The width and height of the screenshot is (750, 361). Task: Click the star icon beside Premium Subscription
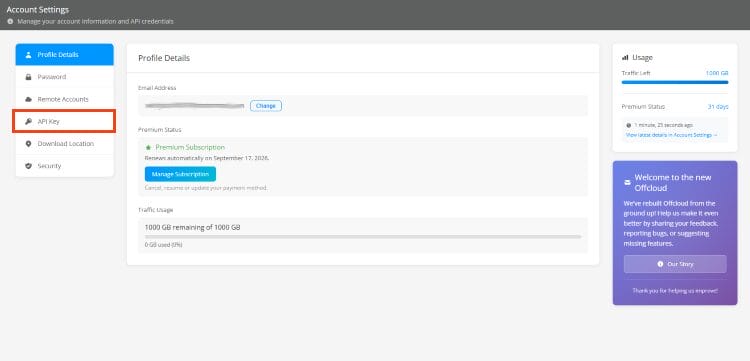(148, 148)
